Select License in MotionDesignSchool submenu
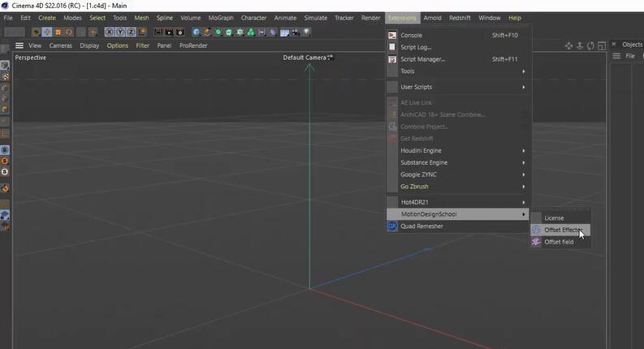The image size is (644, 349). tap(561, 218)
